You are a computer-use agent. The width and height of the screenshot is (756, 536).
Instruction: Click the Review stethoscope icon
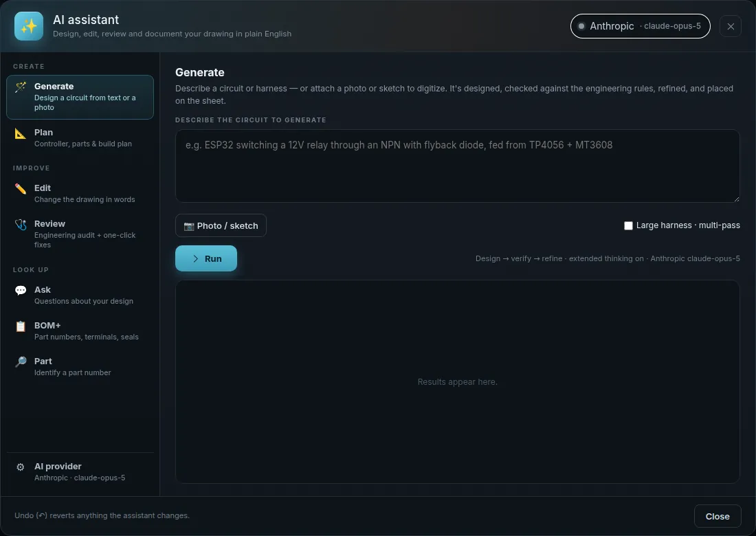(x=21, y=225)
